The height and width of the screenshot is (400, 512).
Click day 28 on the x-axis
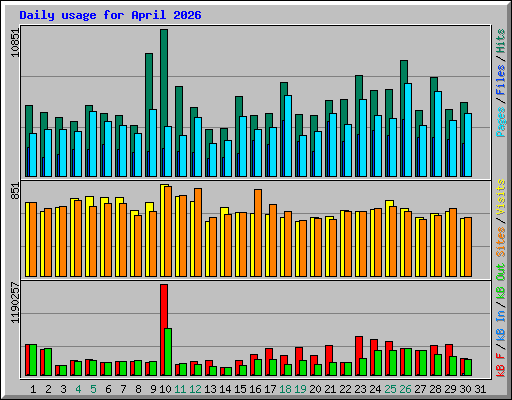pos(435,389)
